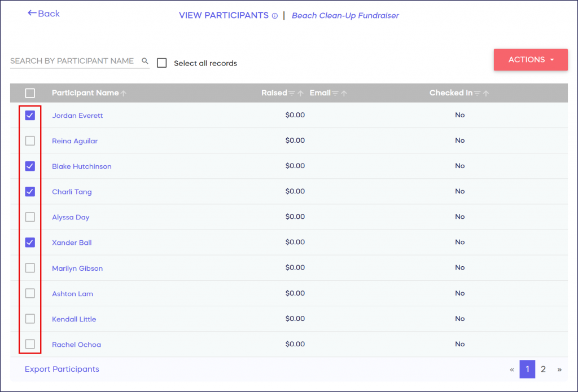This screenshot has height=392, width=578.
Task: Click the Email column header text
Action: (320, 93)
